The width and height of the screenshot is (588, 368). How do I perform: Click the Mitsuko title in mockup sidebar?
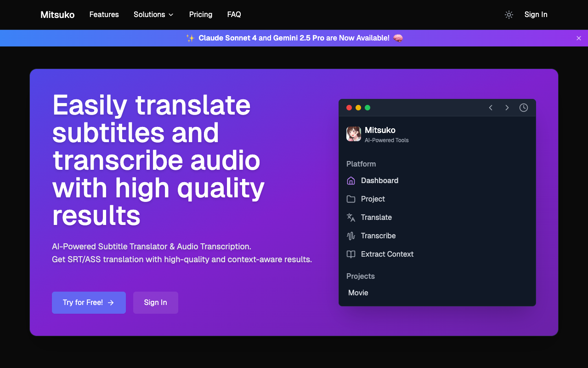[380, 130]
